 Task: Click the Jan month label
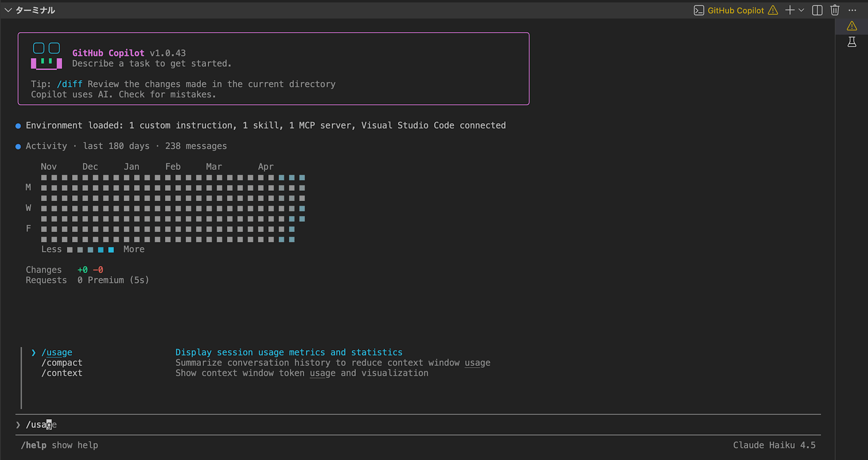tap(132, 167)
